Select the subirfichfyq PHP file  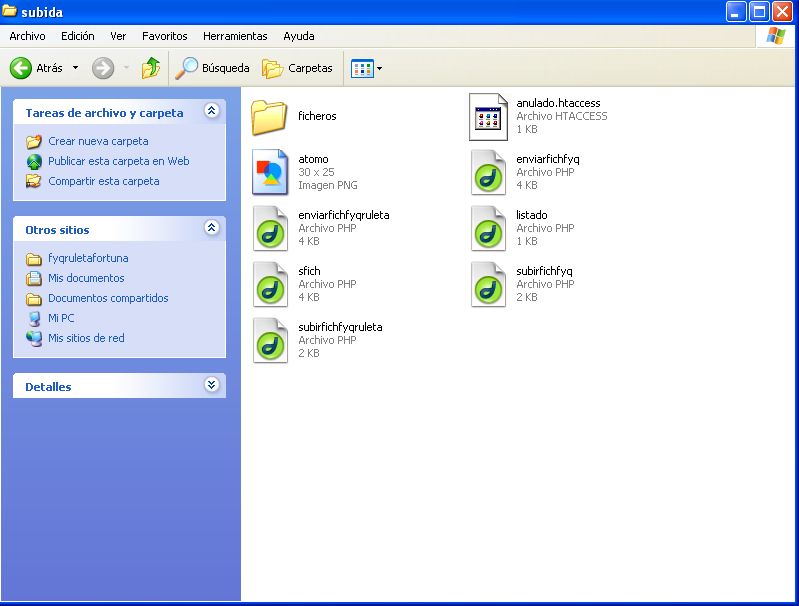tap(489, 284)
